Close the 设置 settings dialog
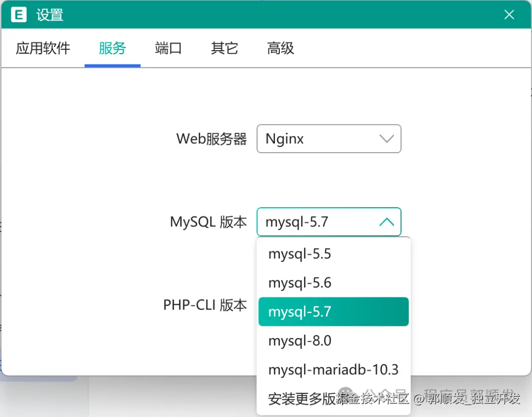Screen dimensions: 532x417 pyautogui.click(x=509, y=15)
